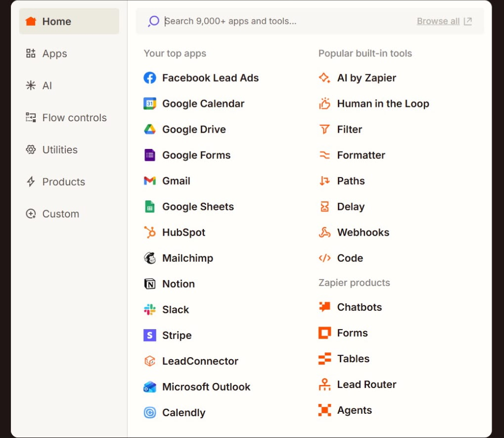Click the LeadConnector icon
The image size is (504, 438).
click(x=150, y=361)
